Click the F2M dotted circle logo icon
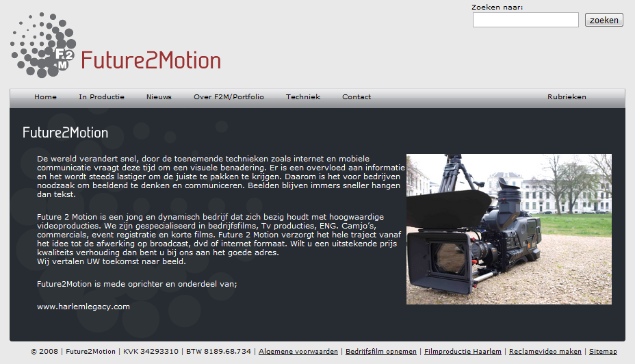635x364 pixels. coord(43,45)
